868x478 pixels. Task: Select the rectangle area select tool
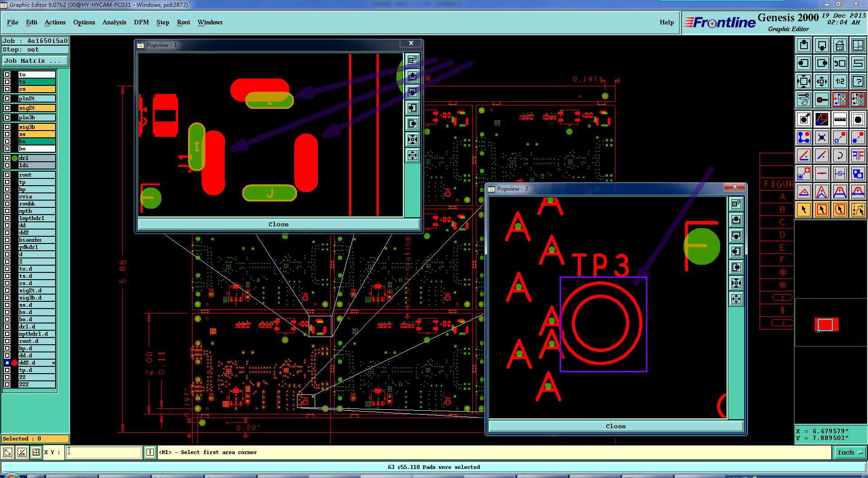click(x=822, y=210)
